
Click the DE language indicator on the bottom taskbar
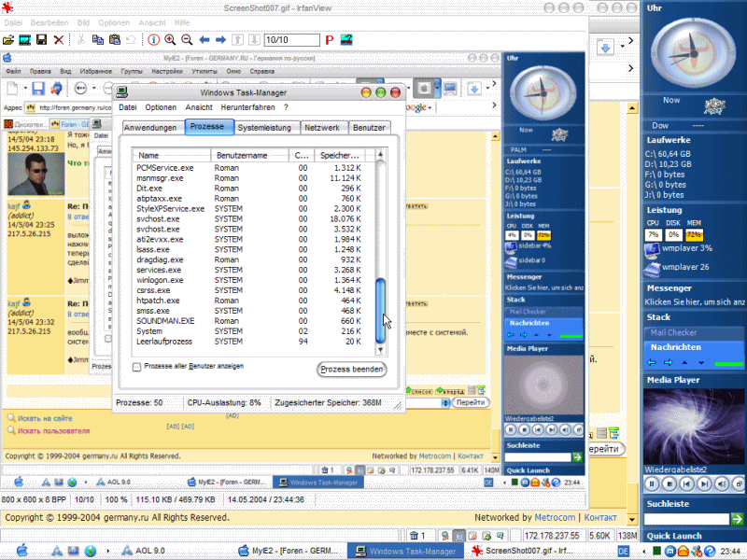click(x=623, y=552)
